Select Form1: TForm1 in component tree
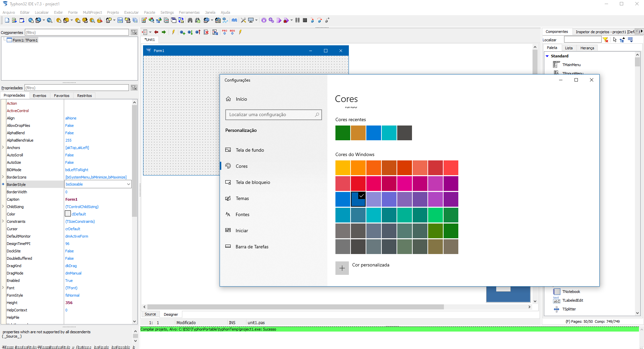 click(x=25, y=40)
